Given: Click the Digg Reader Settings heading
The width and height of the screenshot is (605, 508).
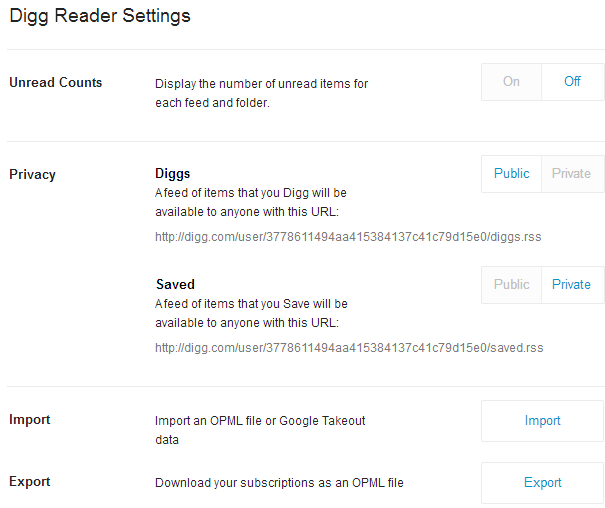Looking at the screenshot, I should click(100, 17).
